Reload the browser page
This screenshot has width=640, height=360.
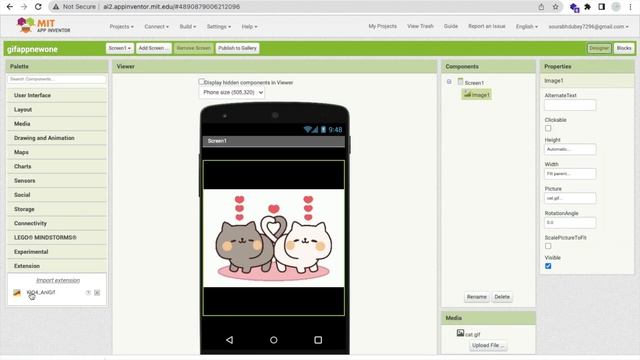coord(38,7)
